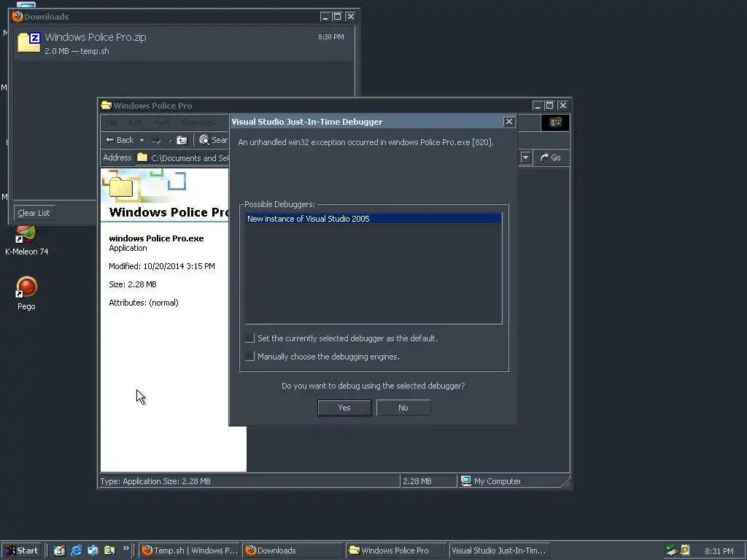Click the zip file icon in Downloads
Screen dimensions: 747x560
click(29, 42)
